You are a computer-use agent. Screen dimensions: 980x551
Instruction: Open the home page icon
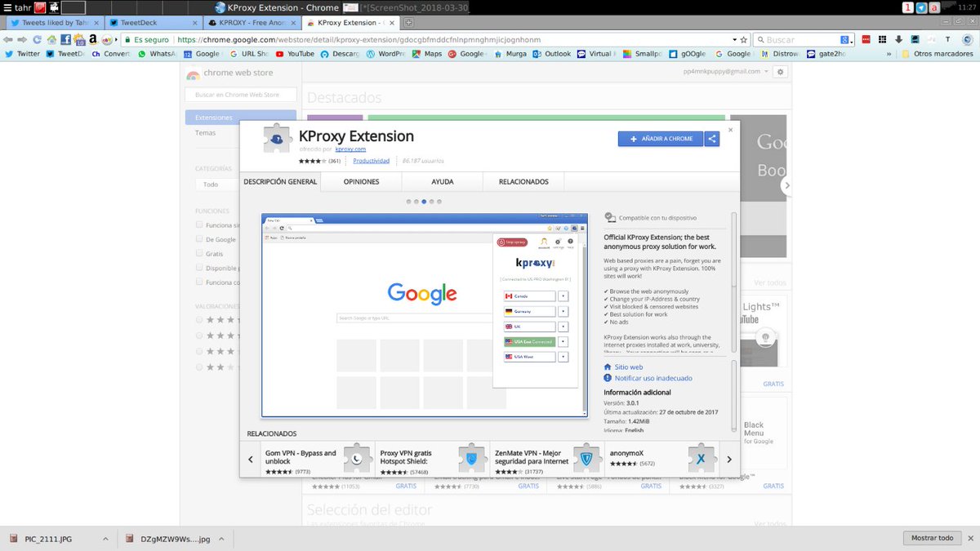point(51,39)
